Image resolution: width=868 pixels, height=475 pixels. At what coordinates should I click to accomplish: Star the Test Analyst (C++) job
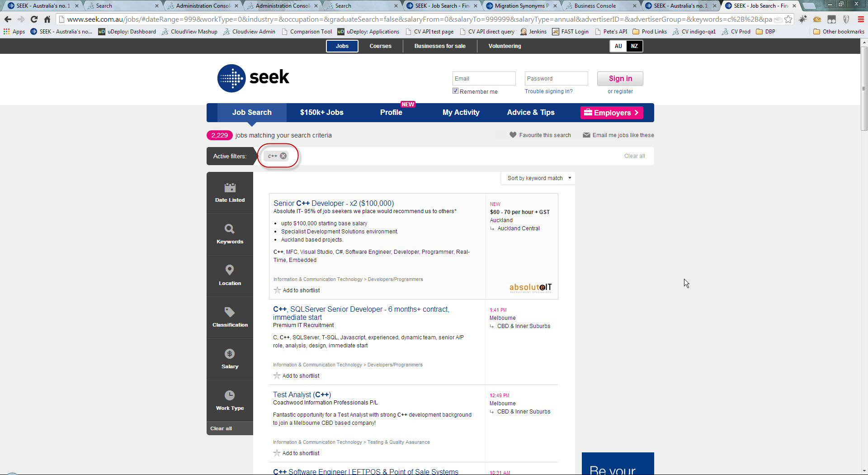pos(277,453)
